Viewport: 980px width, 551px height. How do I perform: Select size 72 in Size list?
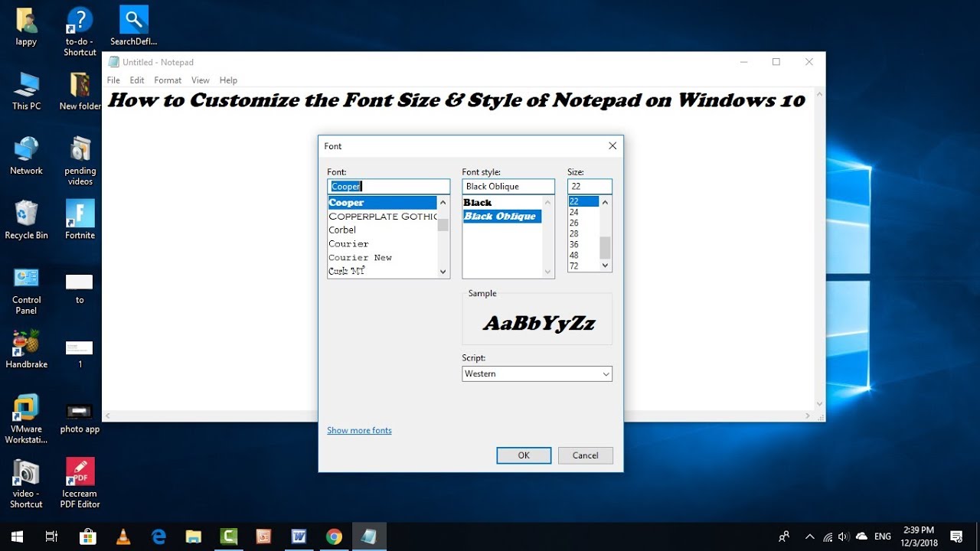[583, 266]
